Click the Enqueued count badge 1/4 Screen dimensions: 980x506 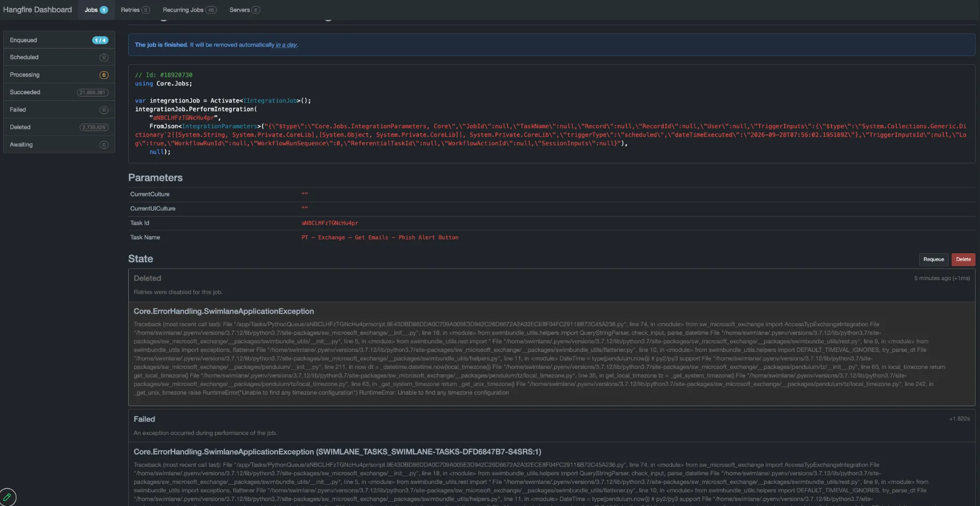100,40
